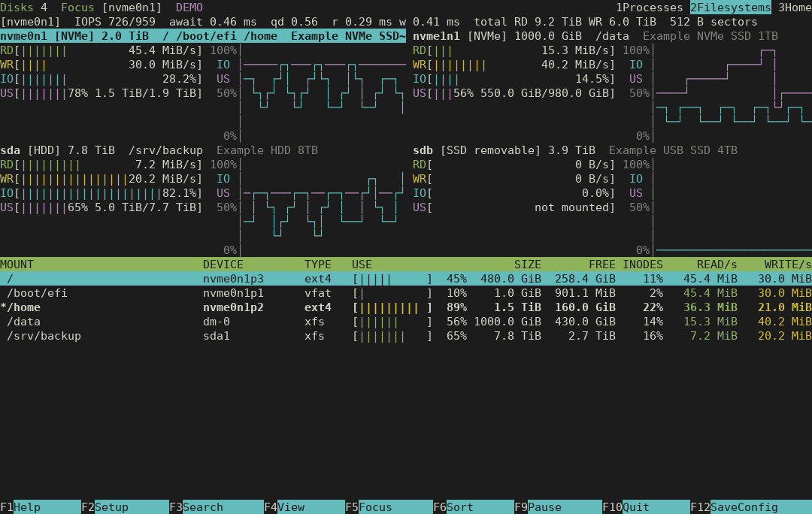This screenshot has width=812, height=514.
Task: Click the /home usage bar at 89%
Action: point(392,307)
